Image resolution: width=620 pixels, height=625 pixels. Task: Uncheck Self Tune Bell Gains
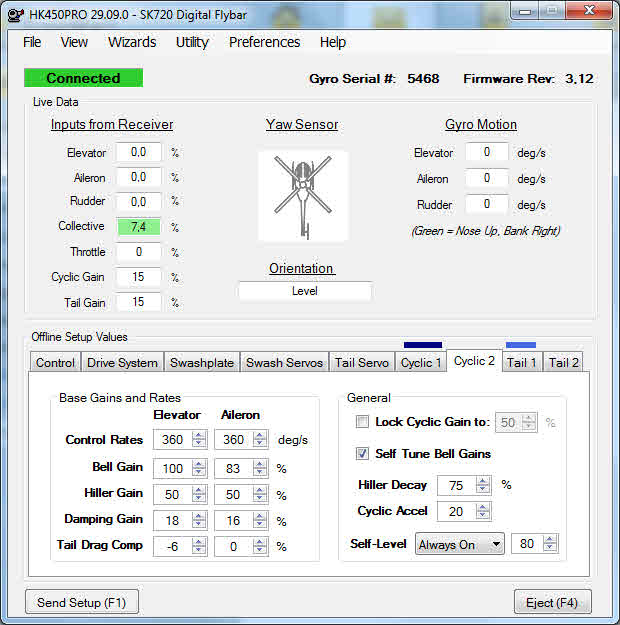(362, 453)
